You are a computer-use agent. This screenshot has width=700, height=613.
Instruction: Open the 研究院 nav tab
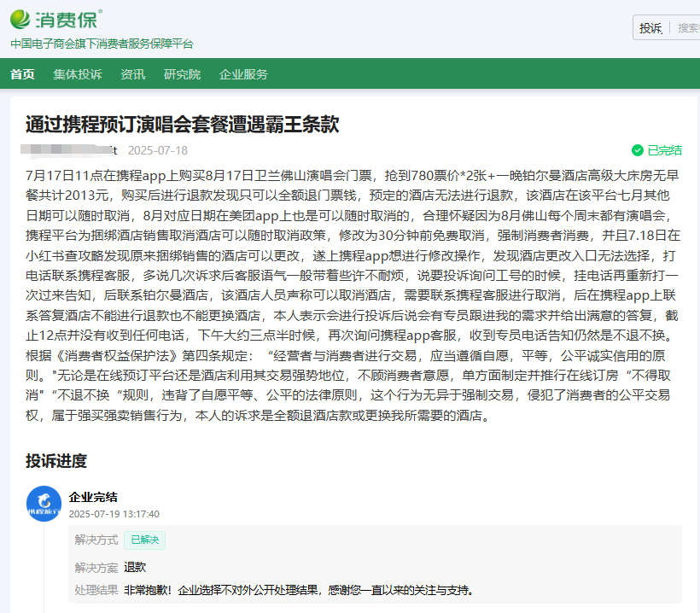coord(182,74)
